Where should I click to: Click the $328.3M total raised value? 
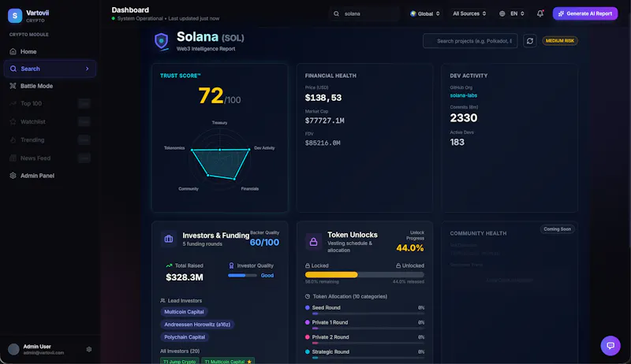pyautogui.click(x=185, y=277)
